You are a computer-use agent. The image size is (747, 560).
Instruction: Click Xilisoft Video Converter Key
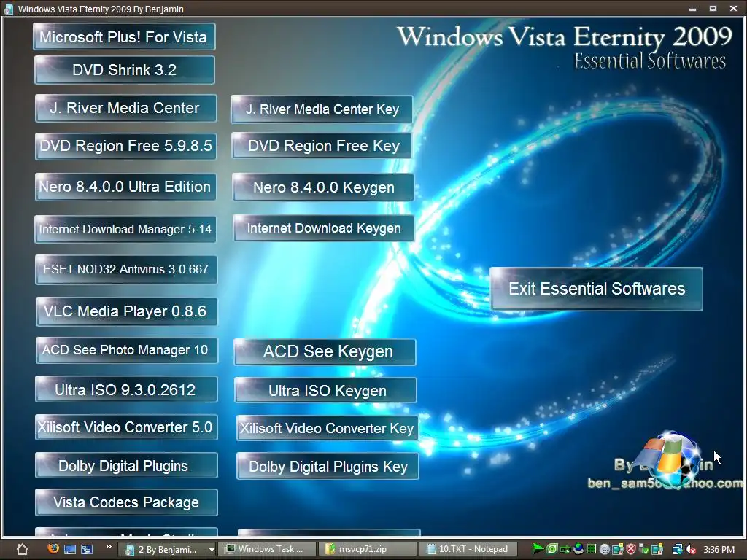[x=328, y=428]
